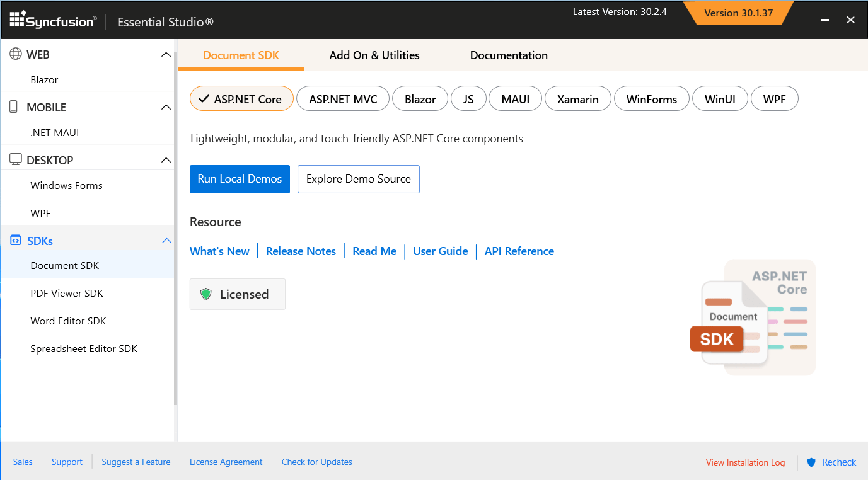Viewport: 868px width, 480px height.
Task: Click the blue shield Recheck icon
Action: [x=812, y=462]
